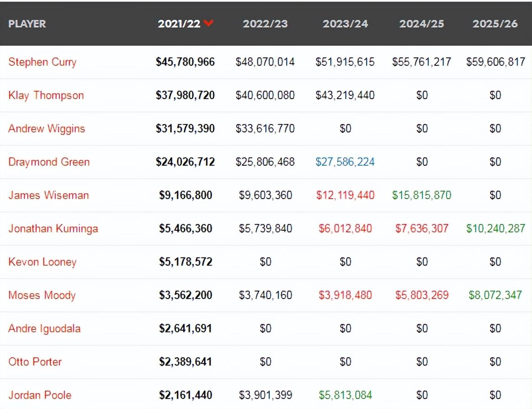Image resolution: width=532 pixels, height=409 pixels.
Task: Sort by the 2024/25 column header
Action: click(x=422, y=24)
